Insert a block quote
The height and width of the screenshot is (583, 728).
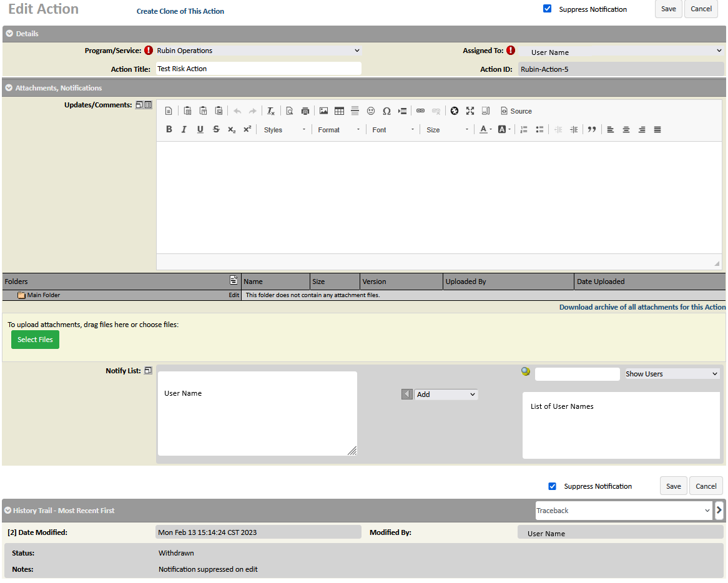[592, 130]
